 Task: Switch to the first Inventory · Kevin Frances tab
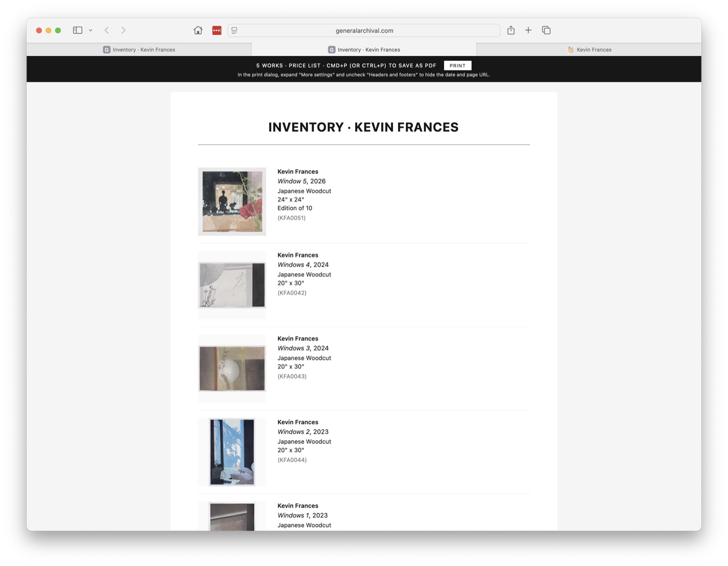point(139,50)
